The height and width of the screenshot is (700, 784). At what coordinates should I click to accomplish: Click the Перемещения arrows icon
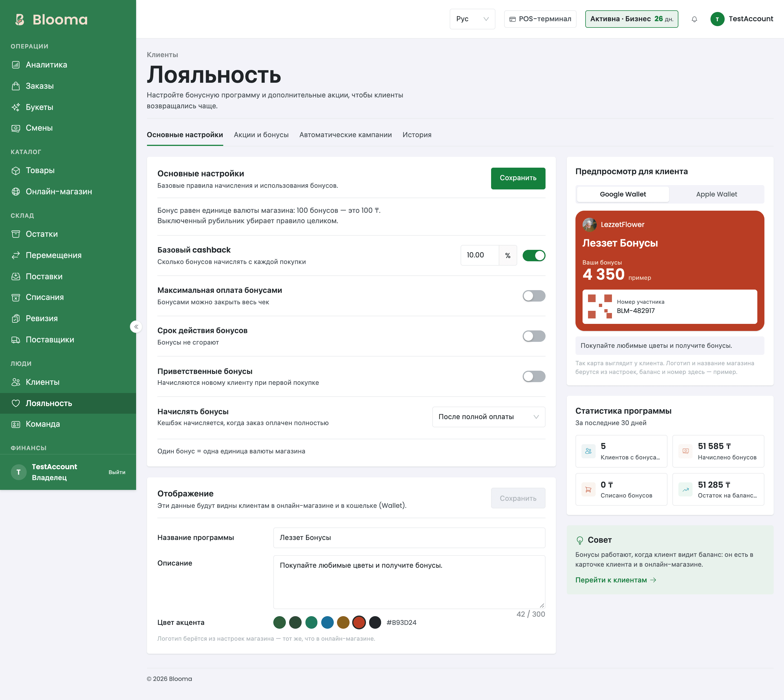point(16,255)
